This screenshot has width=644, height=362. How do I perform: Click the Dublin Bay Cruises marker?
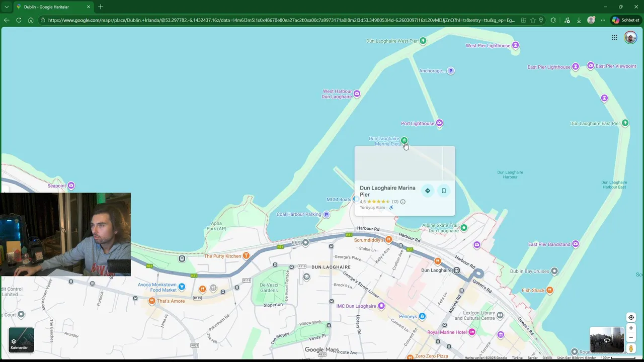[x=554, y=271]
